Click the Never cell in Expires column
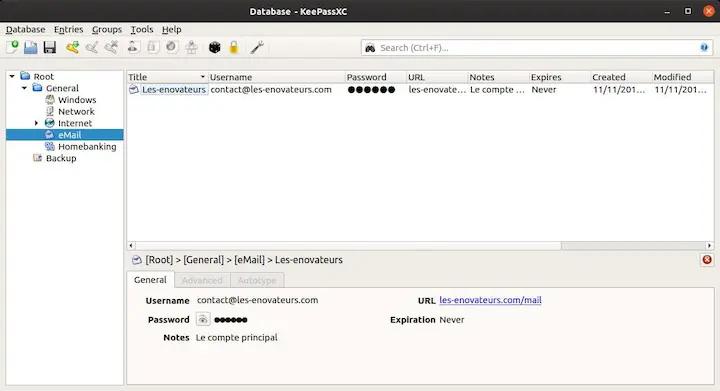The image size is (720, 391). pos(544,89)
